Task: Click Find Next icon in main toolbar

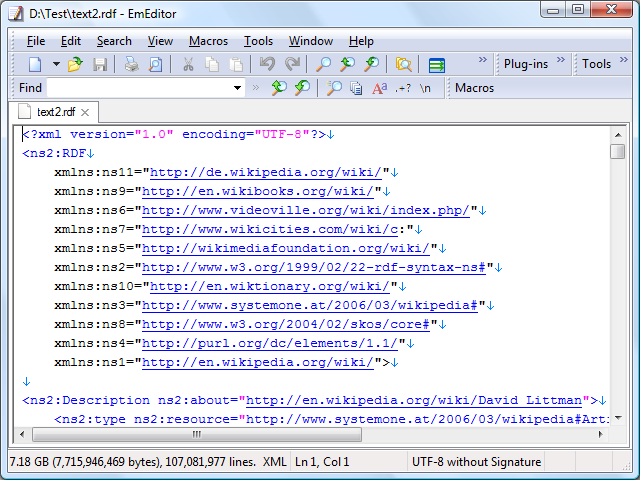Action: (348, 64)
